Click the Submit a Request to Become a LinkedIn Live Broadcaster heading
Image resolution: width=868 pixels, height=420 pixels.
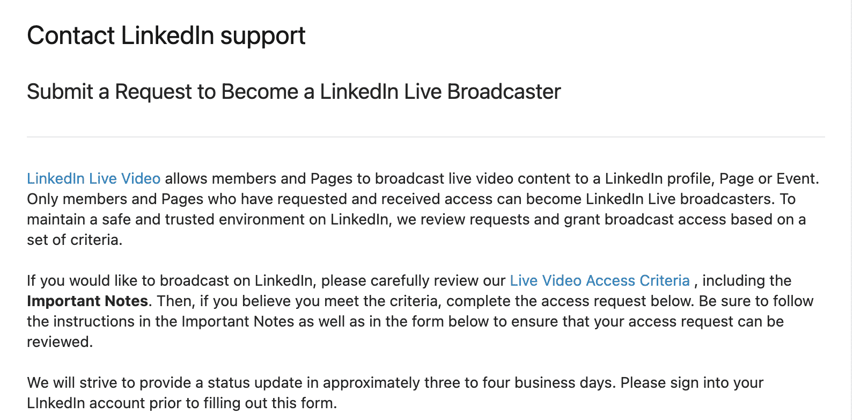(294, 92)
